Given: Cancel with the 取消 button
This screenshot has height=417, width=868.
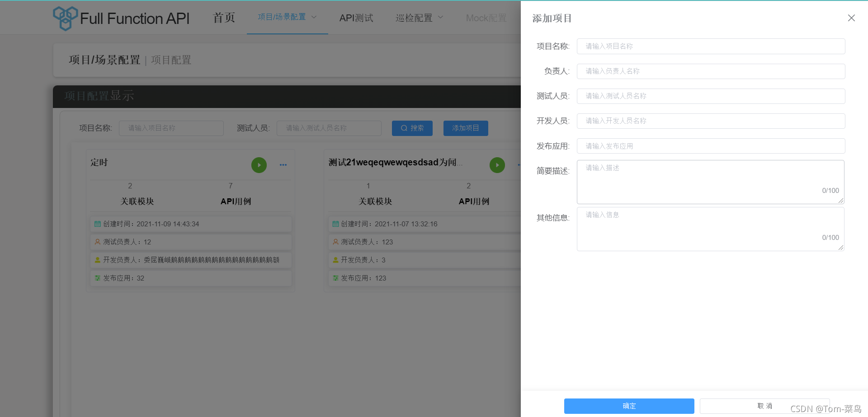Looking at the screenshot, I should pyautogui.click(x=765, y=406).
